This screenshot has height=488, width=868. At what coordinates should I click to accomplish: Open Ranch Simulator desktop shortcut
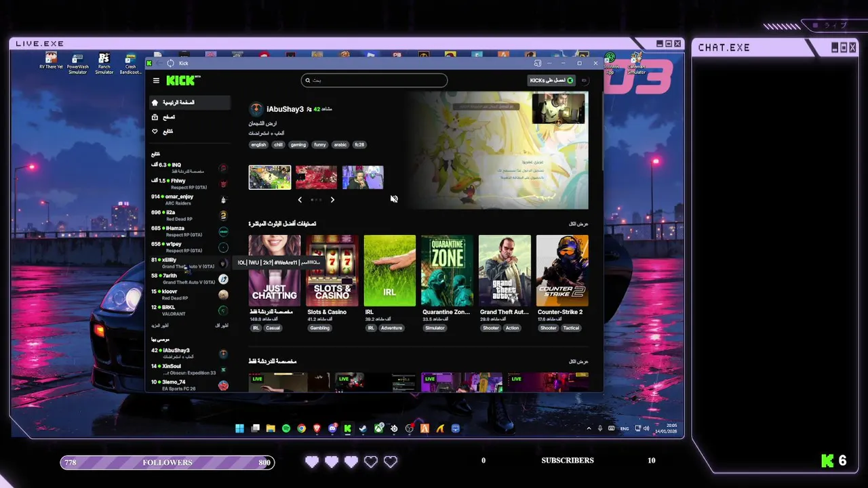pyautogui.click(x=104, y=64)
